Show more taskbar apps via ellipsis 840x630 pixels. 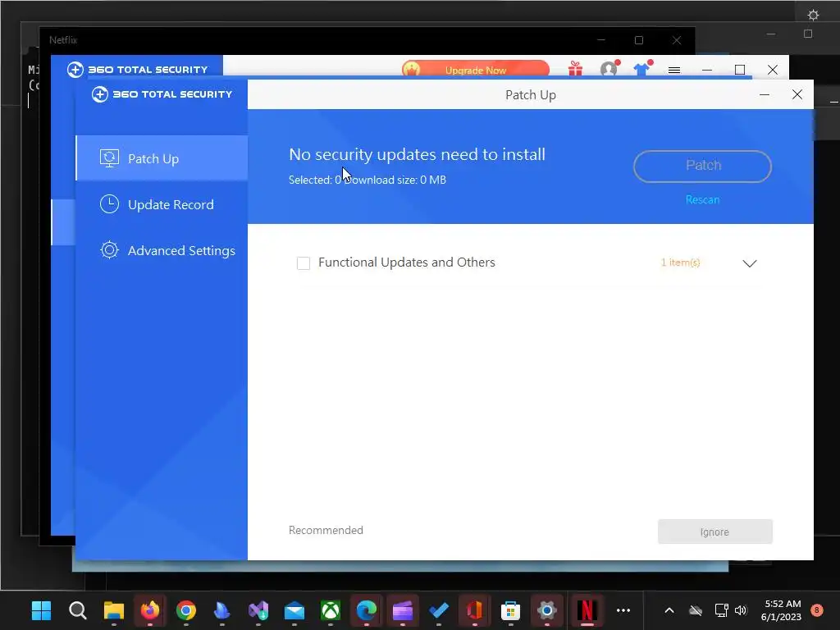point(623,610)
